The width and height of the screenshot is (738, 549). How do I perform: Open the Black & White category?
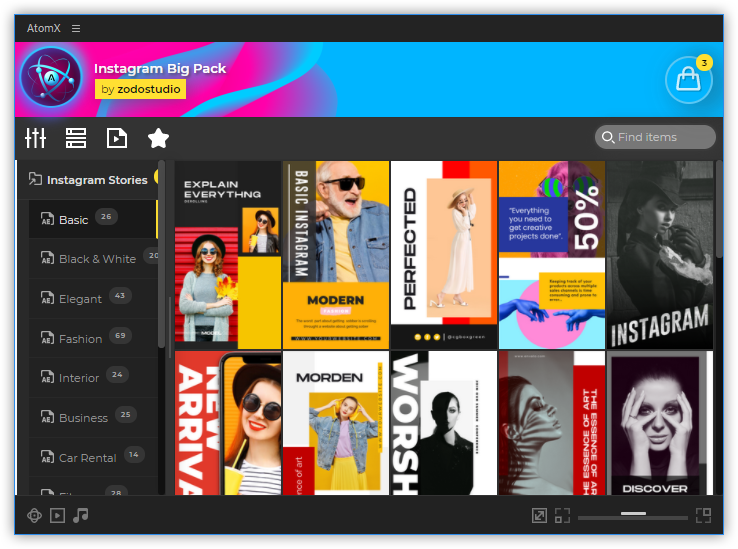(x=93, y=258)
